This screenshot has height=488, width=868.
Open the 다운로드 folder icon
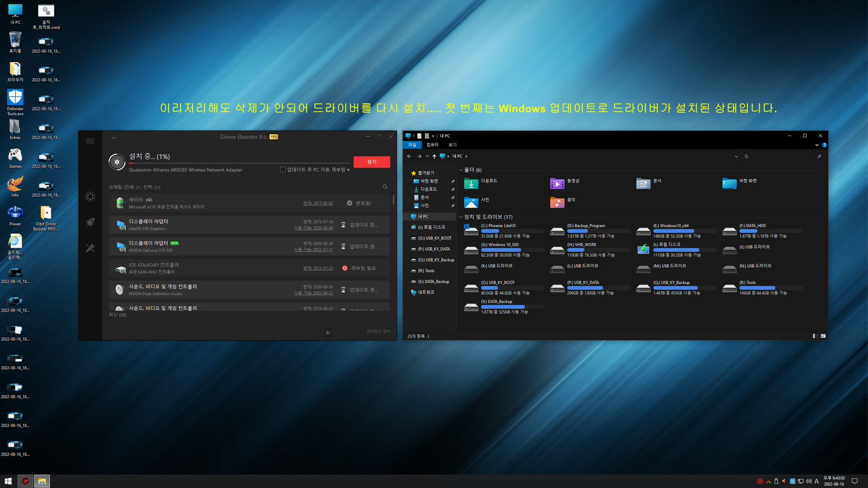click(x=471, y=183)
